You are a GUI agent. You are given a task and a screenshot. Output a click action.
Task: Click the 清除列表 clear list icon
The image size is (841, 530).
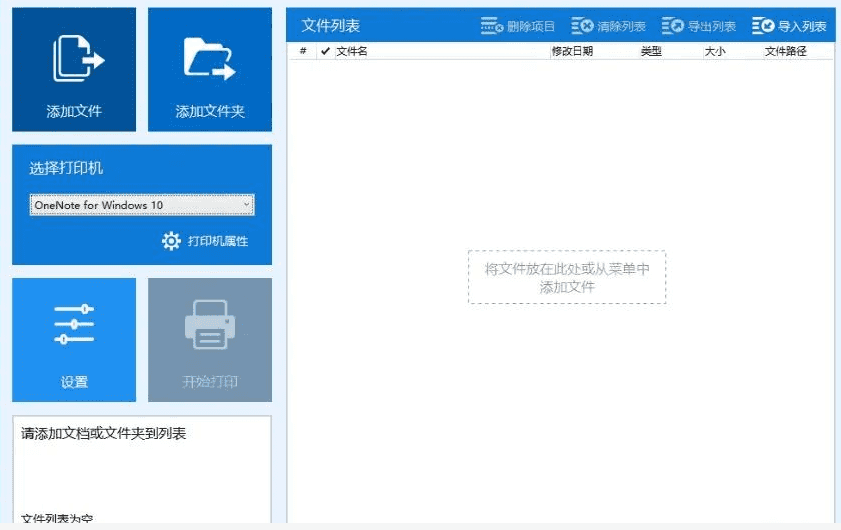[582, 26]
